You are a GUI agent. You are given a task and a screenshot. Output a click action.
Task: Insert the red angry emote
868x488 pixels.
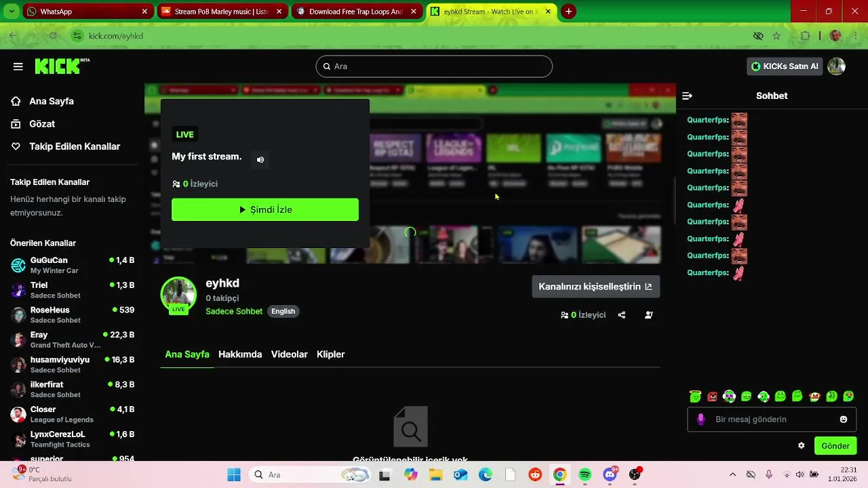click(x=712, y=396)
